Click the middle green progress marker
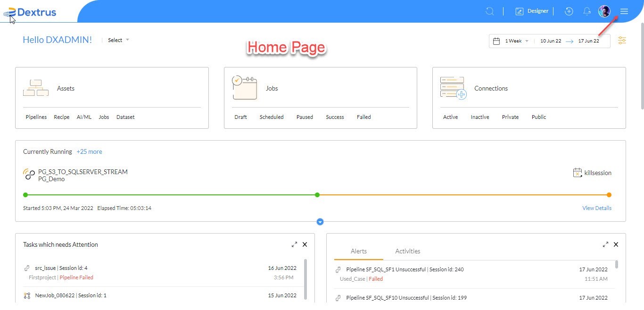 pyautogui.click(x=317, y=195)
